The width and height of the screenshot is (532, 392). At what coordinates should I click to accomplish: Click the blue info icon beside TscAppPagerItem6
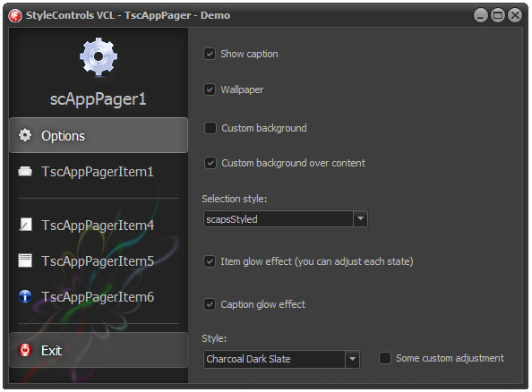pyautogui.click(x=25, y=296)
